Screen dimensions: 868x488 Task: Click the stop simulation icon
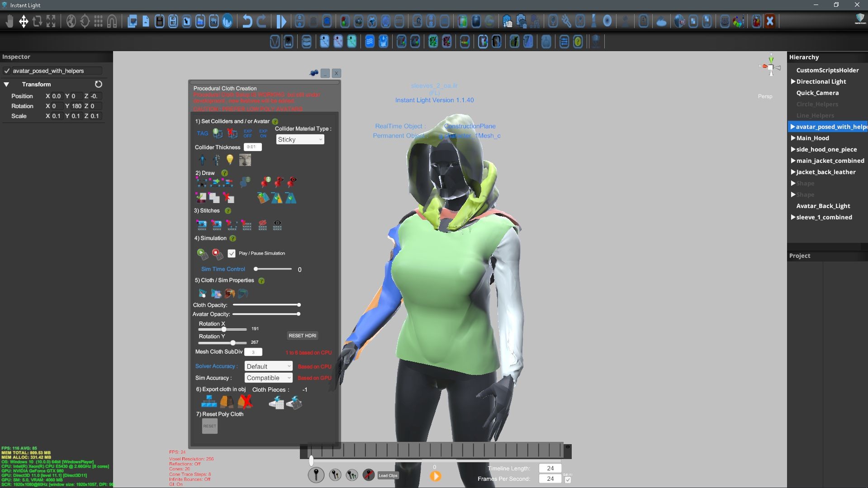[x=216, y=254]
